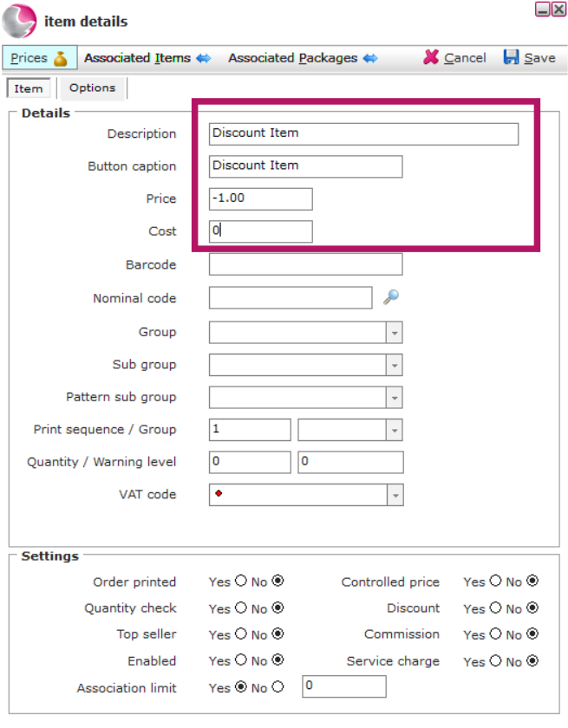Switch to the Options tab
This screenshot has height=728, width=568.
(93, 88)
